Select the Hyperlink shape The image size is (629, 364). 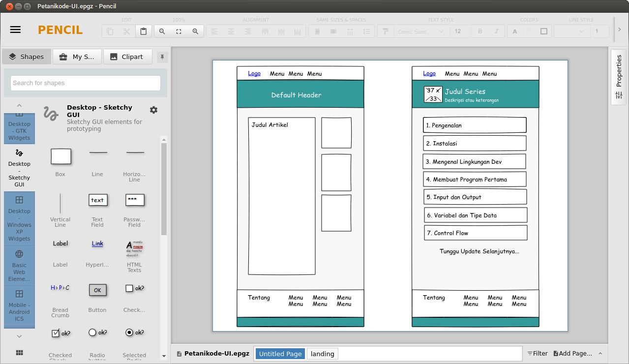click(x=97, y=244)
